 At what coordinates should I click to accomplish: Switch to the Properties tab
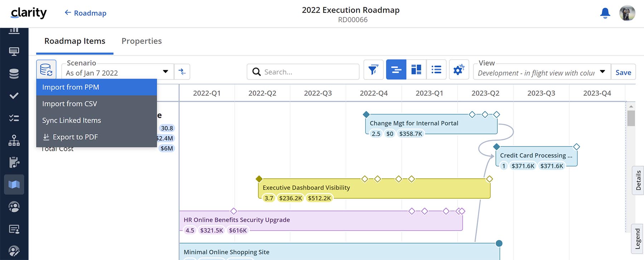click(142, 41)
